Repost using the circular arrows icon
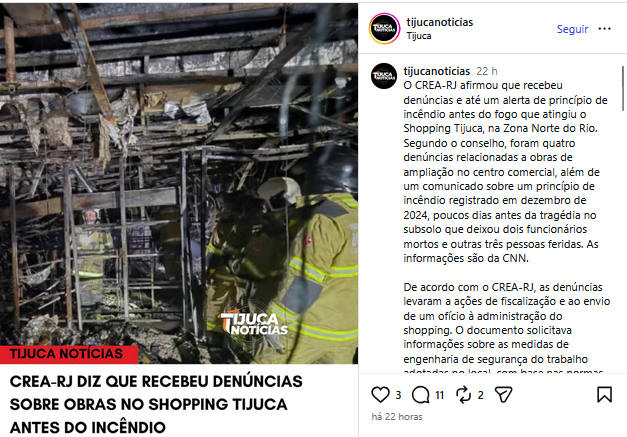The image size is (627, 437). (463, 395)
